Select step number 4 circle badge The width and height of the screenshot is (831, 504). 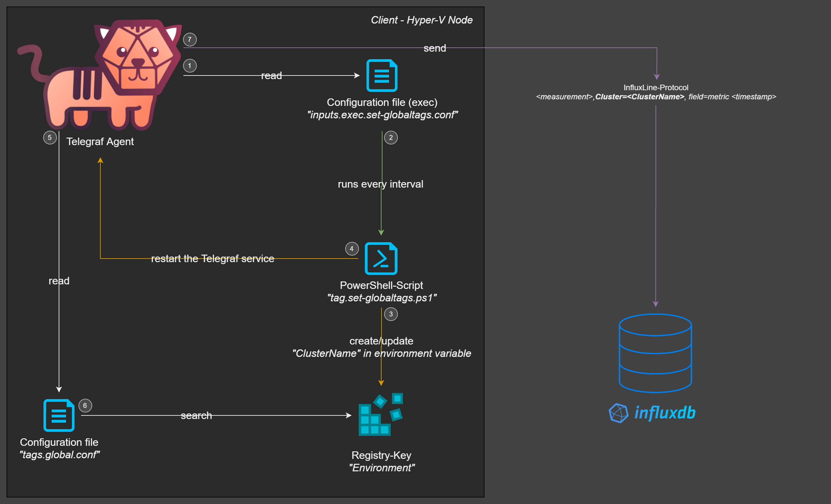coord(352,249)
